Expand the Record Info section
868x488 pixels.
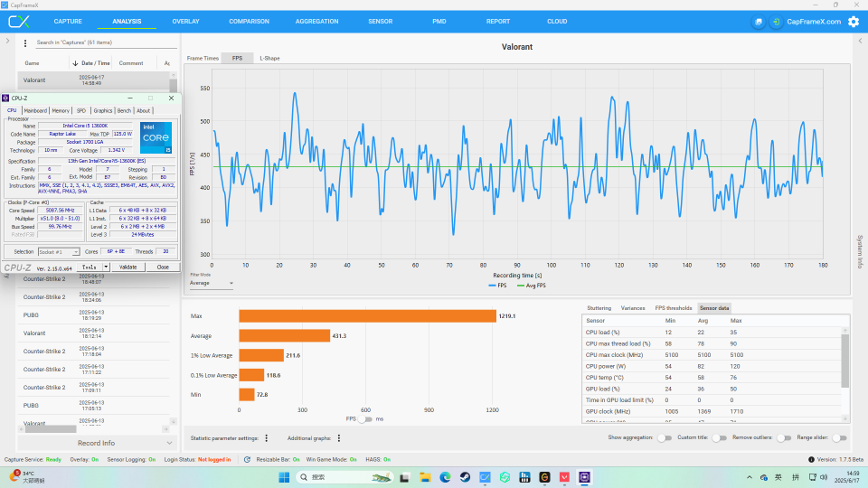coord(96,443)
